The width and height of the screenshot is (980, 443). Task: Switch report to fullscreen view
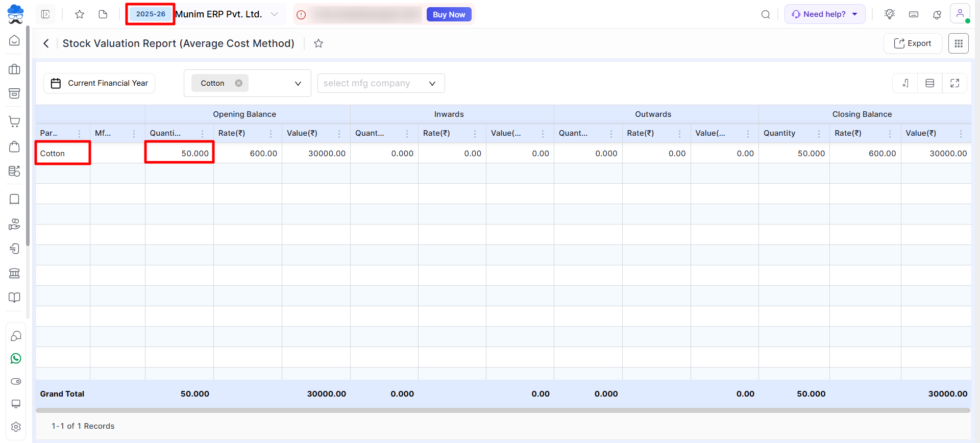pyautogui.click(x=954, y=83)
